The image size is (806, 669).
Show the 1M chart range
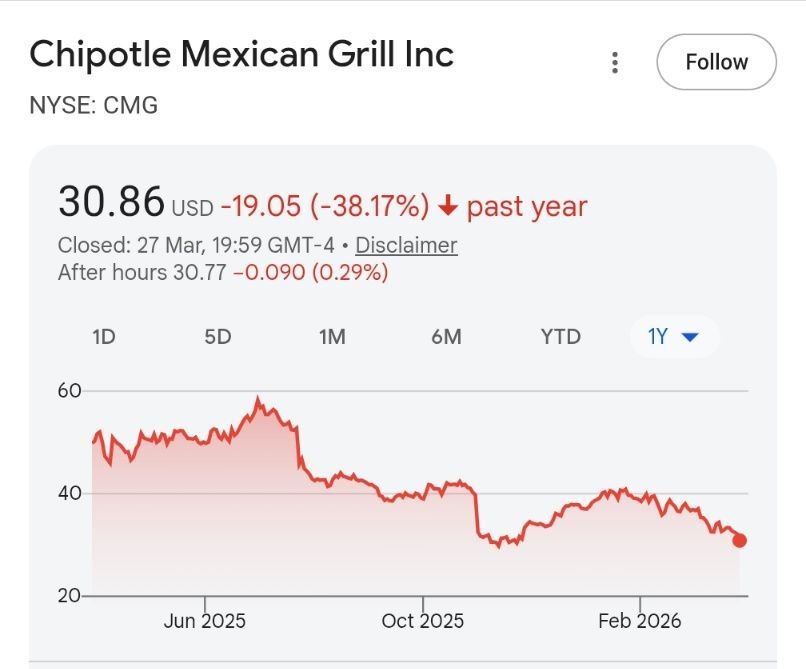332,337
